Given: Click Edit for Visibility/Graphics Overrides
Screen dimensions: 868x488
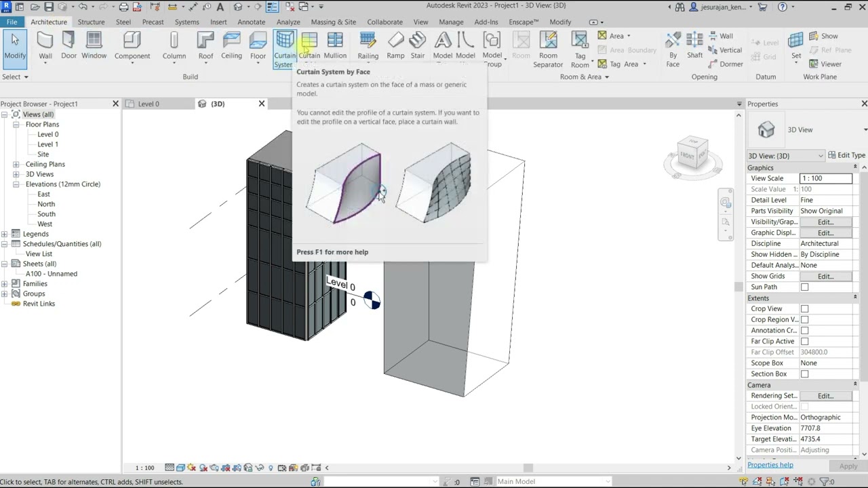Looking at the screenshot, I should pyautogui.click(x=825, y=222).
